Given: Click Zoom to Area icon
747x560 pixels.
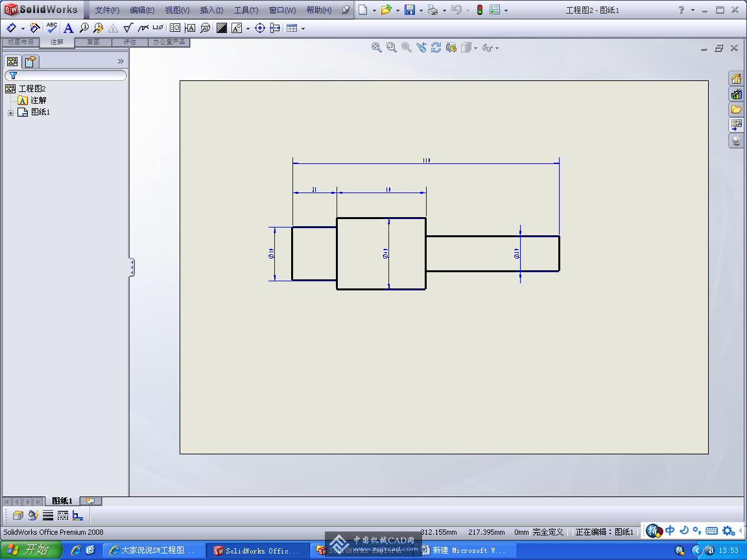Looking at the screenshot, I should tap(391, 47).
